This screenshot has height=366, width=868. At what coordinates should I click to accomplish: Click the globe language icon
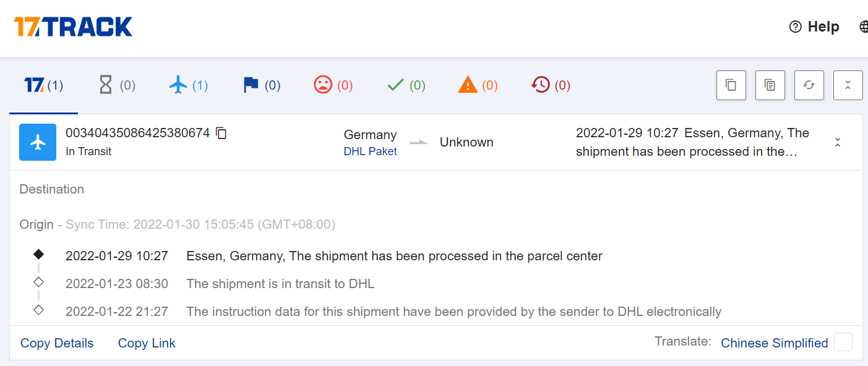tap(864, 27)
